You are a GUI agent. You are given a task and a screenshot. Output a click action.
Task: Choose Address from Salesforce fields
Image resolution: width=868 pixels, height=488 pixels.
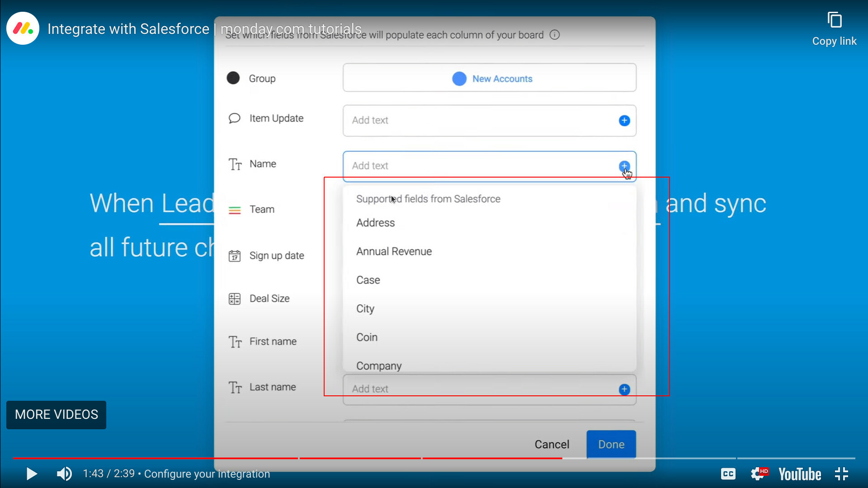(490, 223)
